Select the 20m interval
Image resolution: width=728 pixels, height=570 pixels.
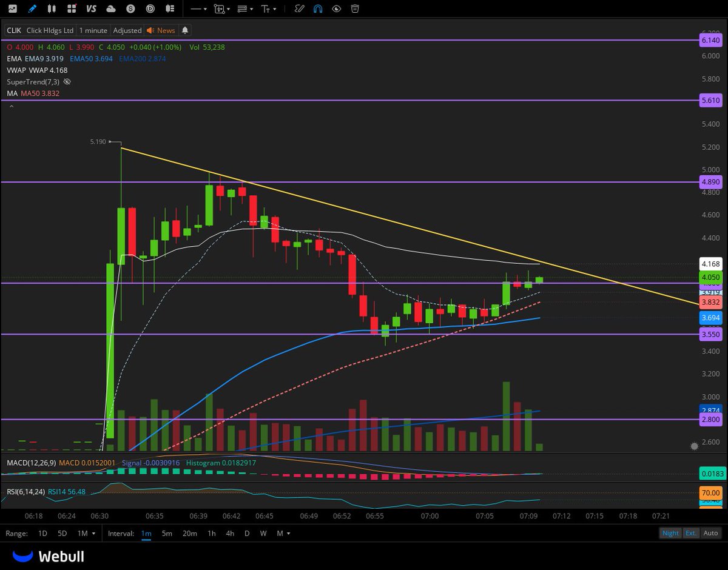pyautogui.click(x=190, y=534)
